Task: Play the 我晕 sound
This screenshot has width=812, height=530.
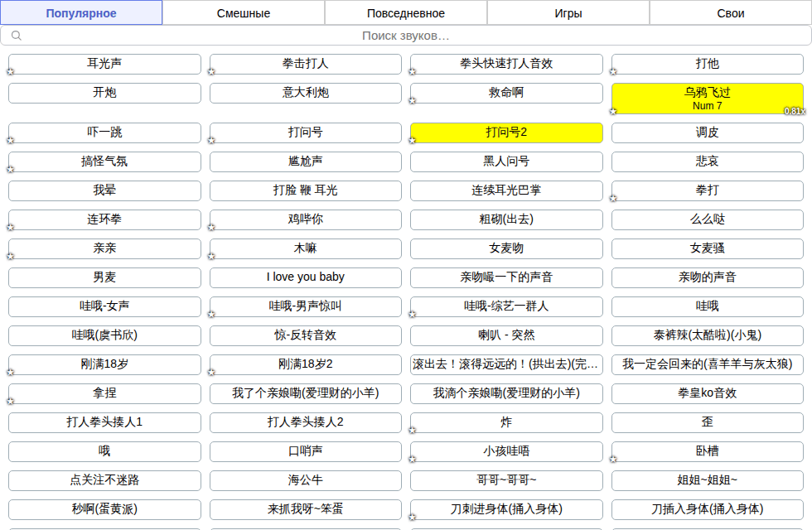Action: point(104,190)
